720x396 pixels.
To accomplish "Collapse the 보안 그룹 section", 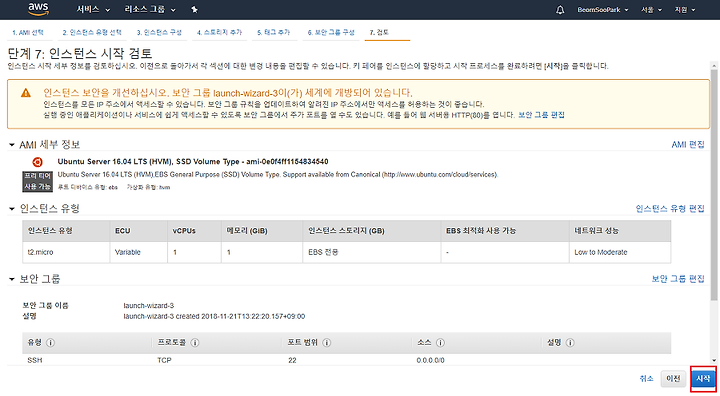I will (11, 279).
